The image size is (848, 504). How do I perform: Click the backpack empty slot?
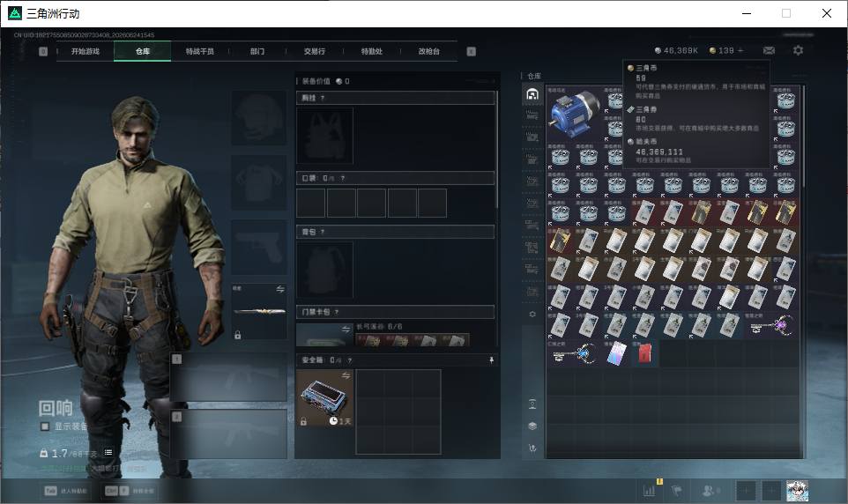324,270
